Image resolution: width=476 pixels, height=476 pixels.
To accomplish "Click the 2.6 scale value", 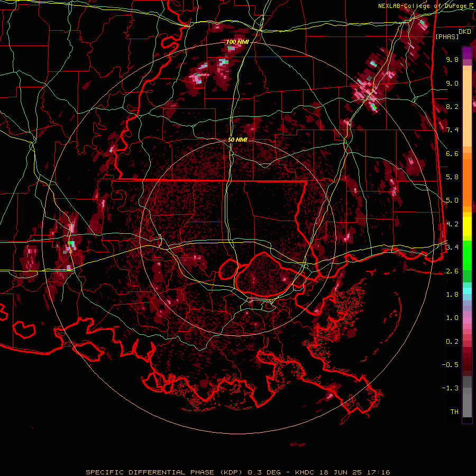I will (452, 271).
